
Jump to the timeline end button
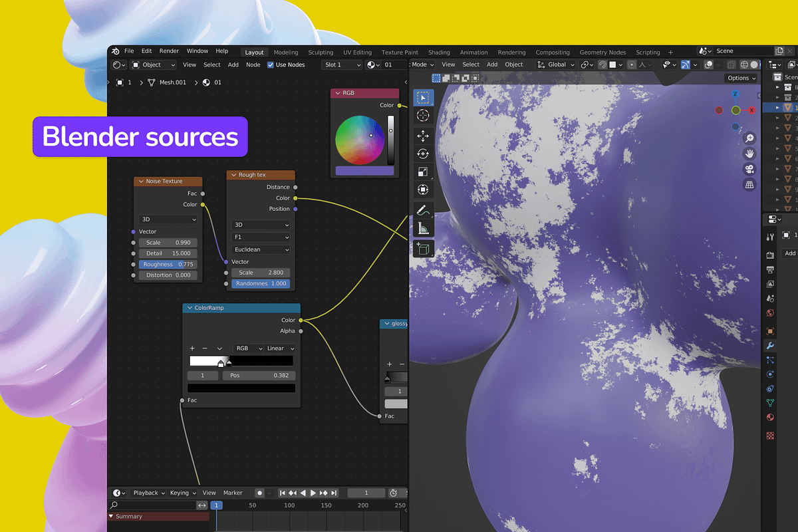point(334,493)
